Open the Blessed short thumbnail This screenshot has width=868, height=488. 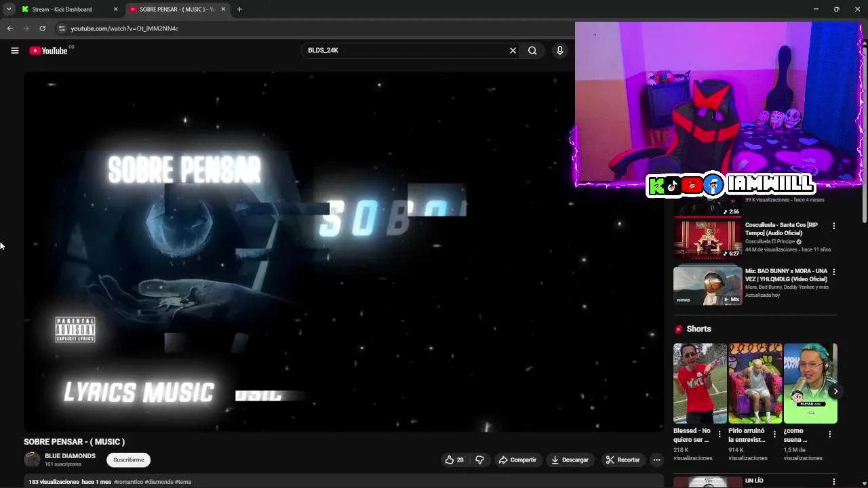(x=700, y=384)
